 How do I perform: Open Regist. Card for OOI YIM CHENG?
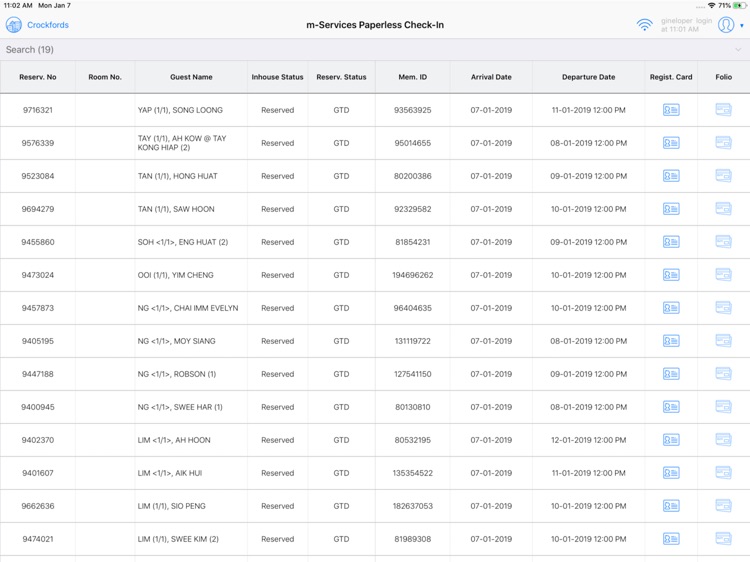671,275
